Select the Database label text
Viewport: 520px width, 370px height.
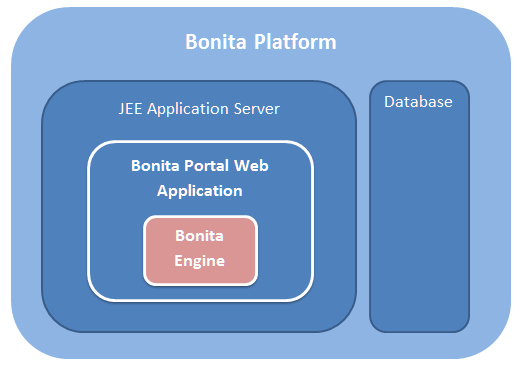tap(418, 102)
